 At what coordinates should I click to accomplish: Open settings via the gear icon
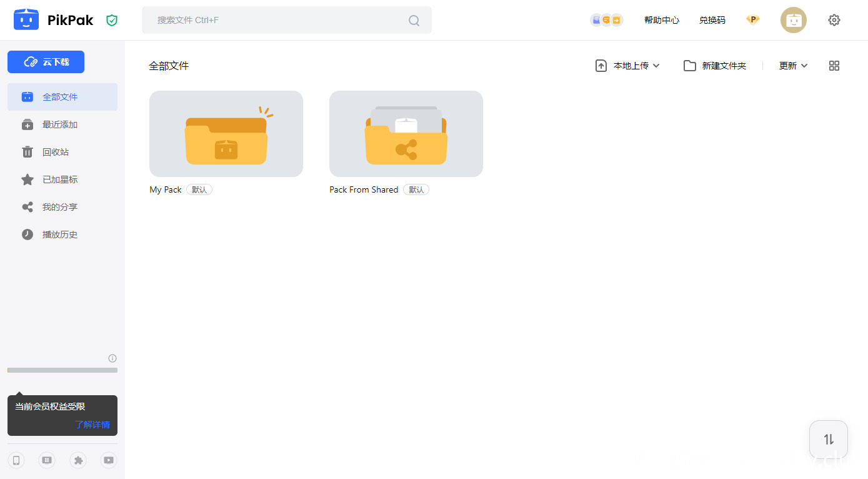[x=834, y=20]
